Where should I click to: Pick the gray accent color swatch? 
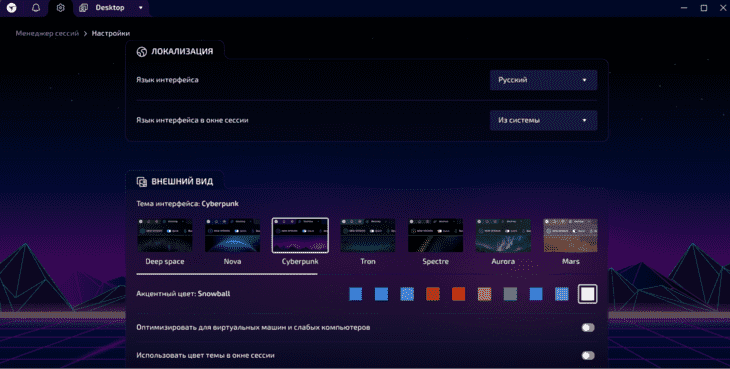[510, 294]
